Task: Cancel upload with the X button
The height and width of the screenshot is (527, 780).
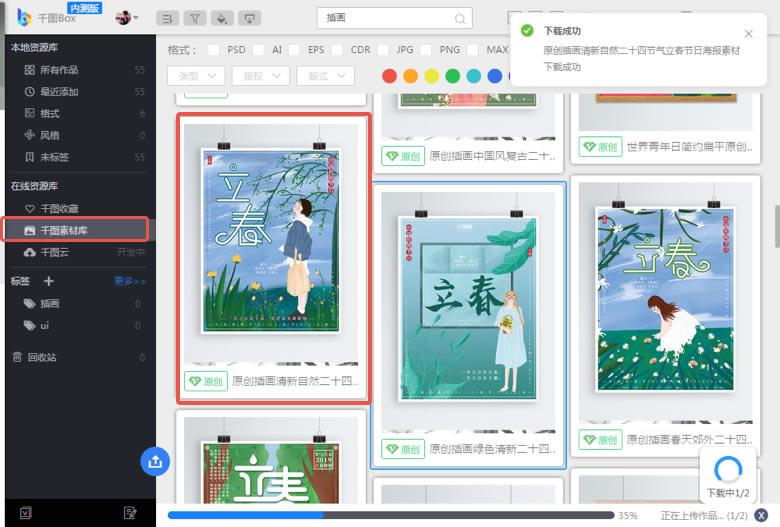Action: (761, 515)
